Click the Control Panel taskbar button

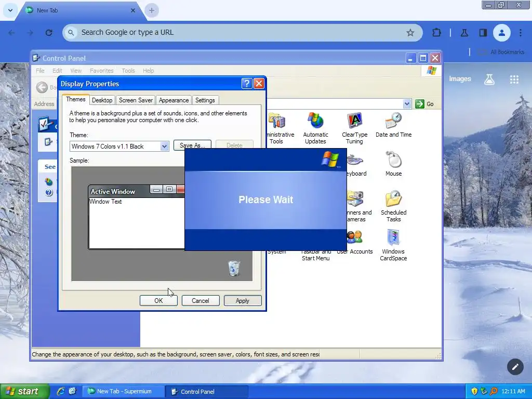pos(207,392)
